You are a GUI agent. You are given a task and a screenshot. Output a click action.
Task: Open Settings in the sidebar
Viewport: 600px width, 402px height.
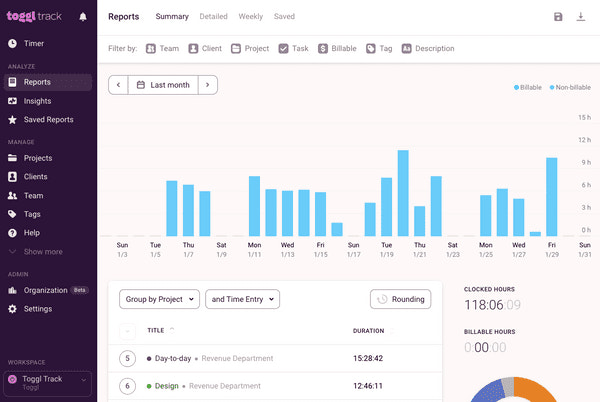[38, 309]
